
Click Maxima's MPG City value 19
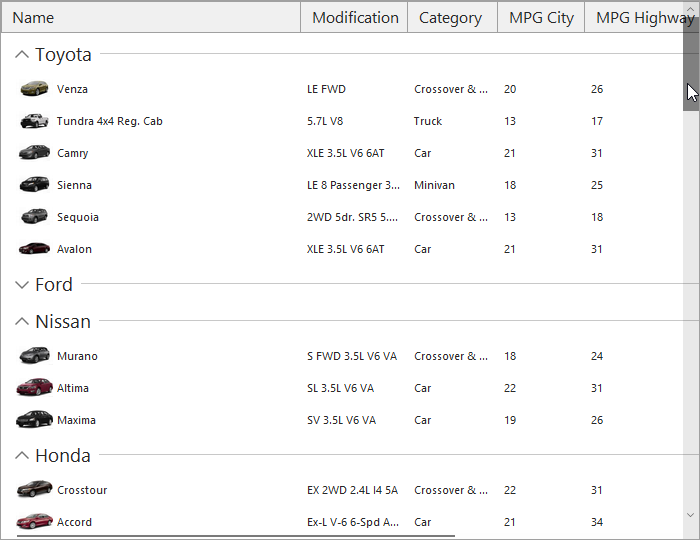point(510,420)
